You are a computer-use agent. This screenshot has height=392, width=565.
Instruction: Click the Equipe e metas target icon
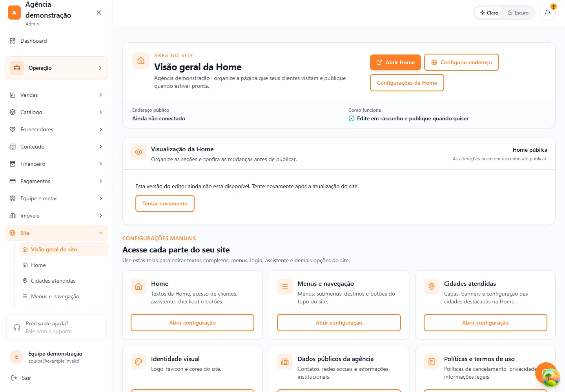point(13,198)
